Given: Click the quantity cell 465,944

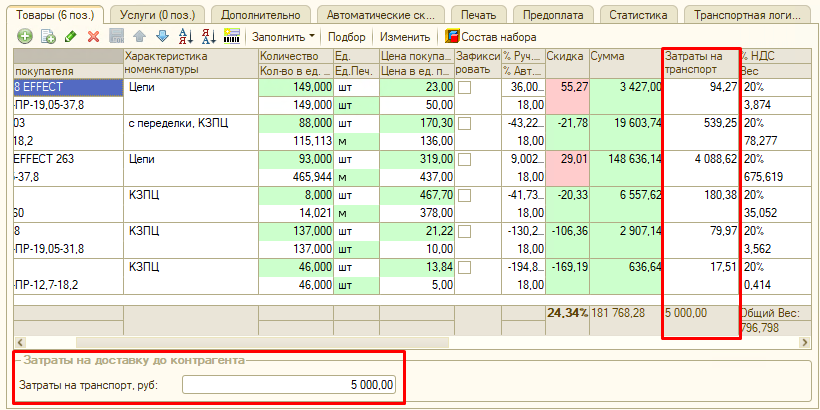Looking at the screenshot, I should 296,177.
